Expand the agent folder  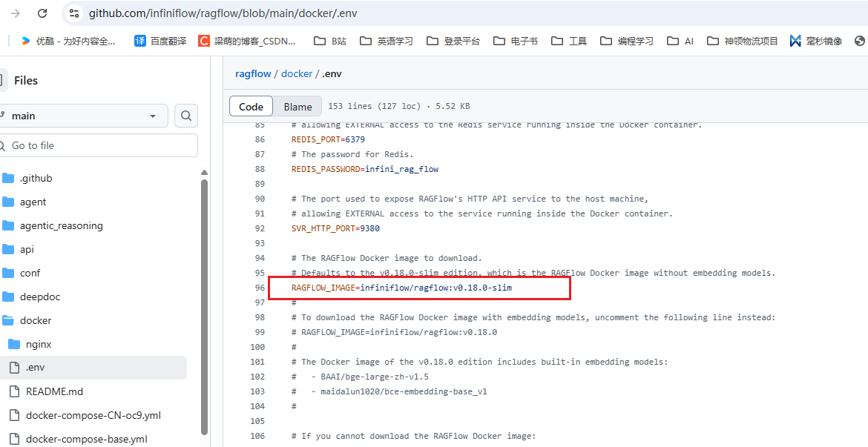pyautogui.click(x=33, y=202)
